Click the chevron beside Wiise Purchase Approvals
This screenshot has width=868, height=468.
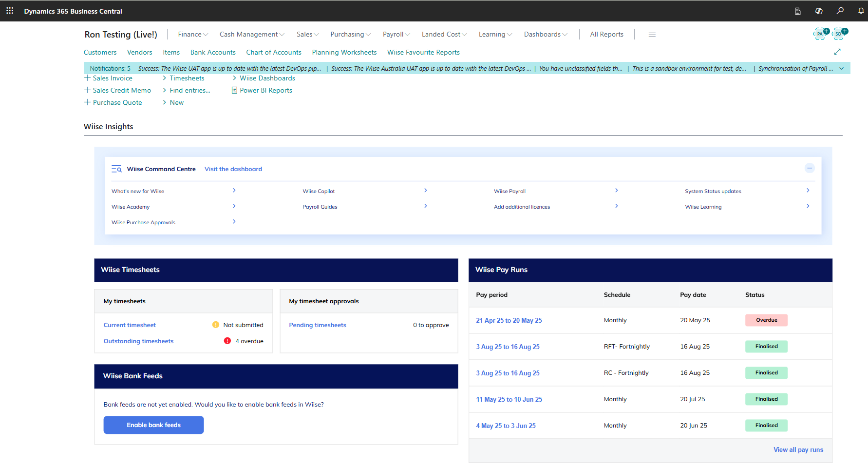coord(234,222)
